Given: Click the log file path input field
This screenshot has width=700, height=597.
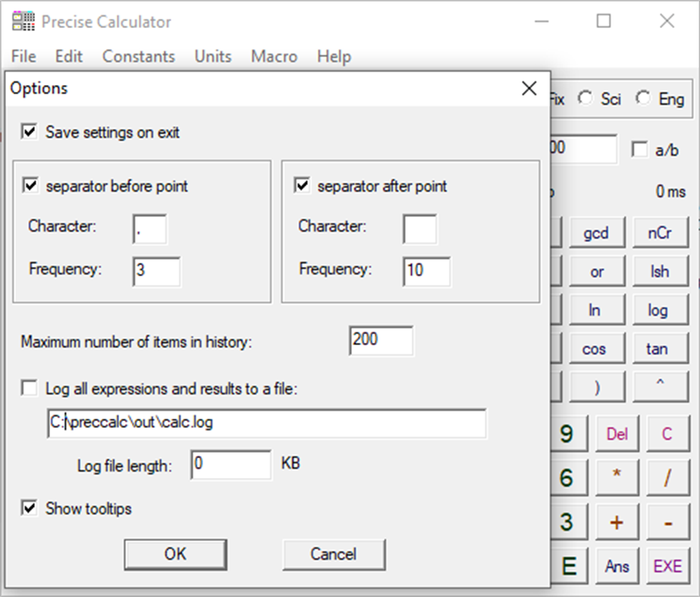Looking at the screenshot, I should point(265,423).
